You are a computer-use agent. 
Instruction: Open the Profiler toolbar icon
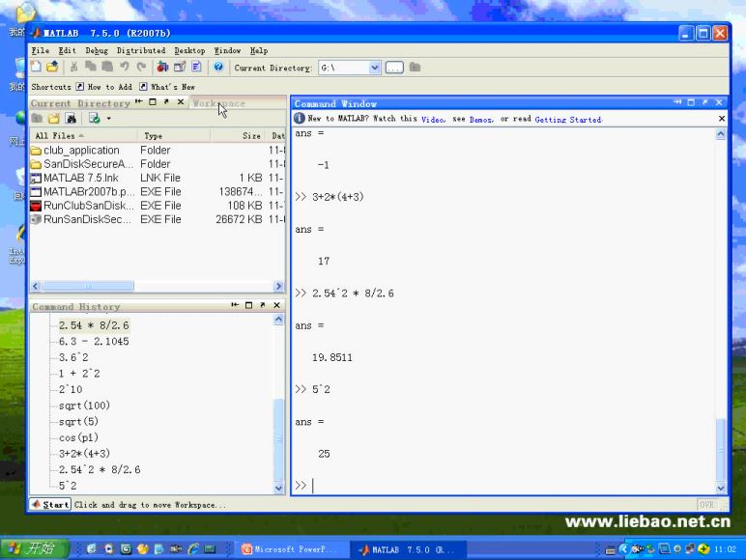pos(196,67)
